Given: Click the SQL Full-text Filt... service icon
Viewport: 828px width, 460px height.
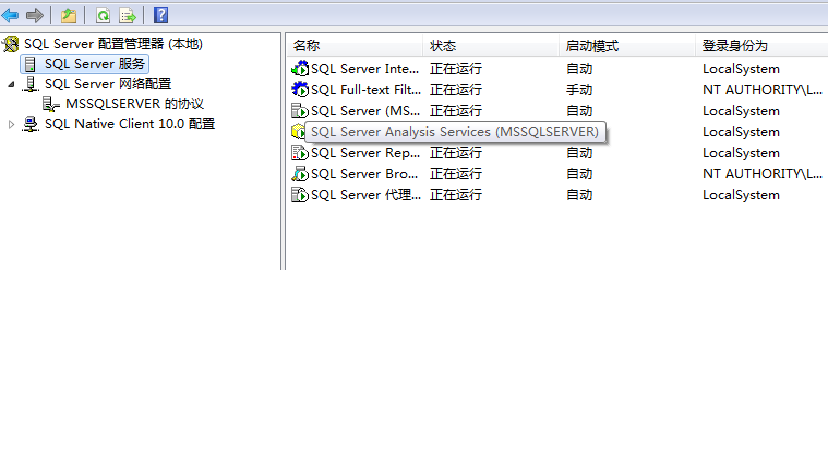Looking at the screenshot, I should (300, 90).
